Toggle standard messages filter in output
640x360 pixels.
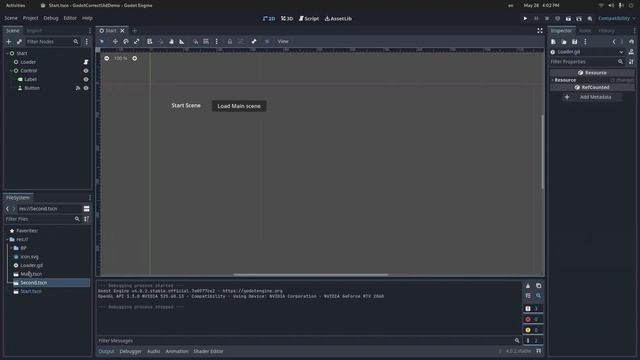[x=533, y=309]
